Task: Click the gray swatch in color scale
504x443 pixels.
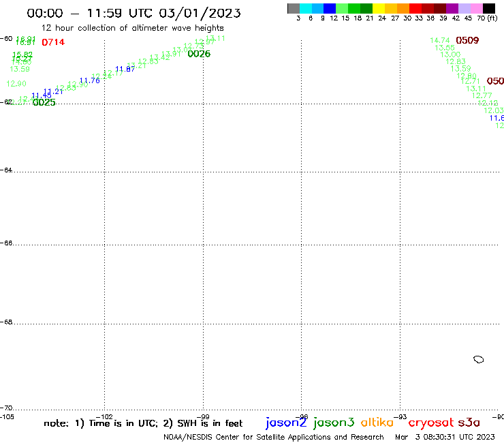Action: point(294,8)
